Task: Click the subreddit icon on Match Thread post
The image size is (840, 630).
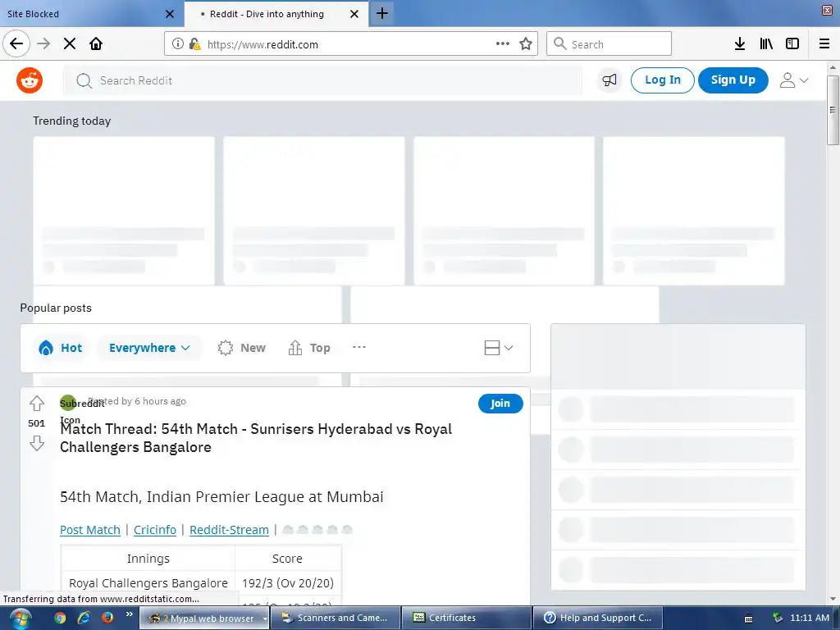Action: [x=68, y=402]
